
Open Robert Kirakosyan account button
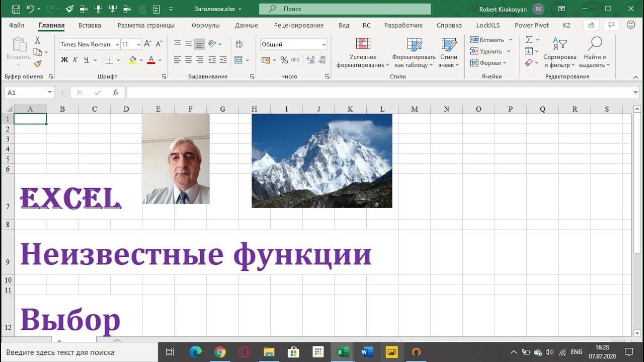coord(511,9)
